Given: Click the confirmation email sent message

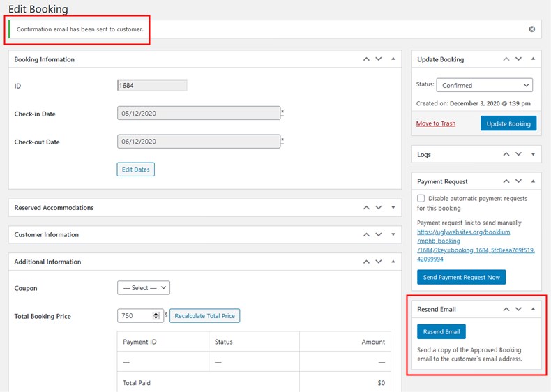Looking at the screenshot, I should tap(80, 29).
